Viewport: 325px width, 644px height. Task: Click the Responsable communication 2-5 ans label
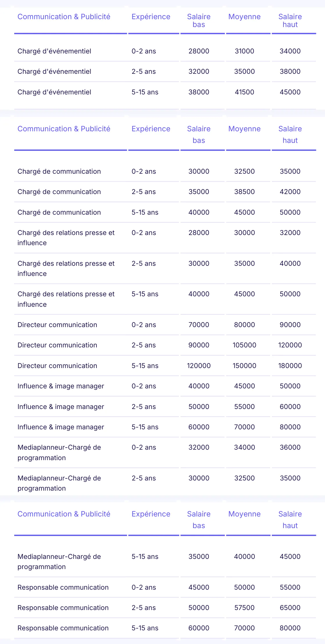[63, 608]
